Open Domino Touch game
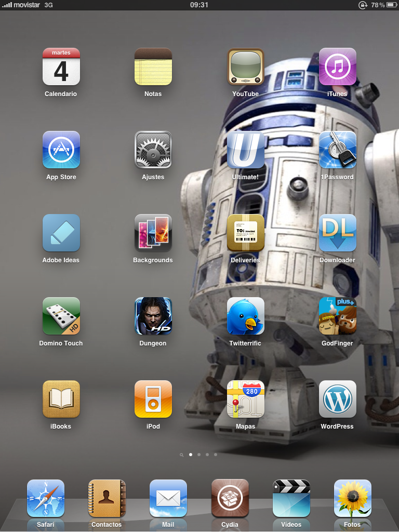The image size is (399, 532). pyautogui.click(x=61, y=316)
